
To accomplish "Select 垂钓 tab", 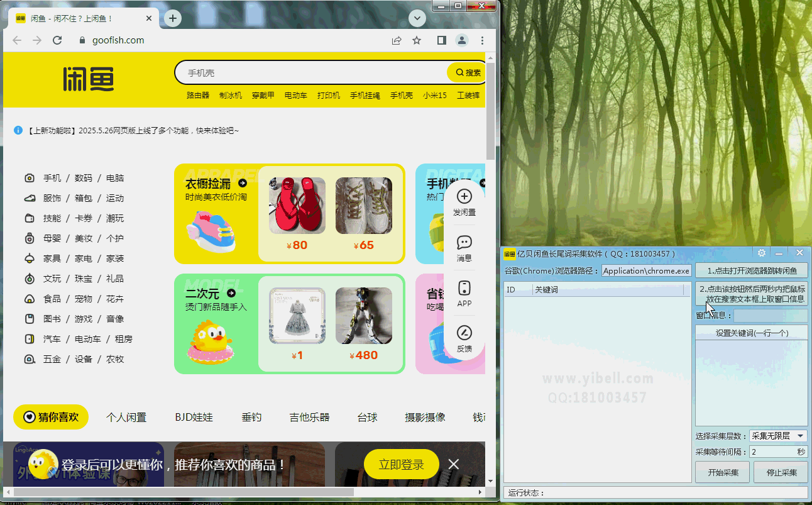I will click(x=251, y=417).
